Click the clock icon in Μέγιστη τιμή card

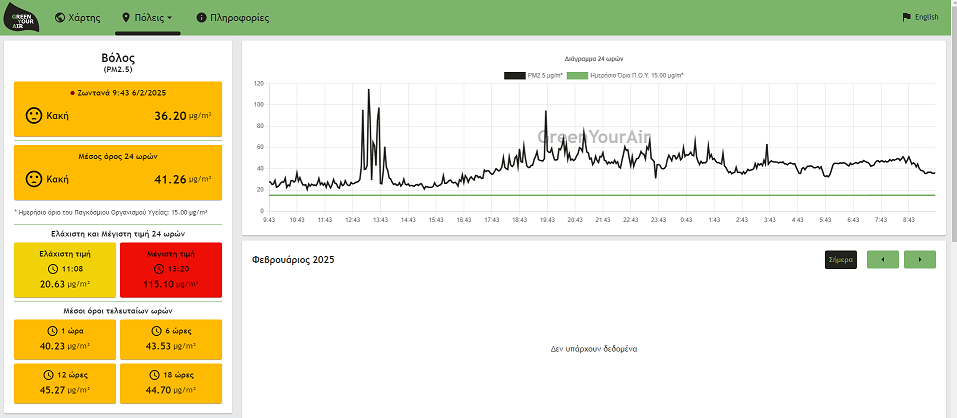click(159, 269)
